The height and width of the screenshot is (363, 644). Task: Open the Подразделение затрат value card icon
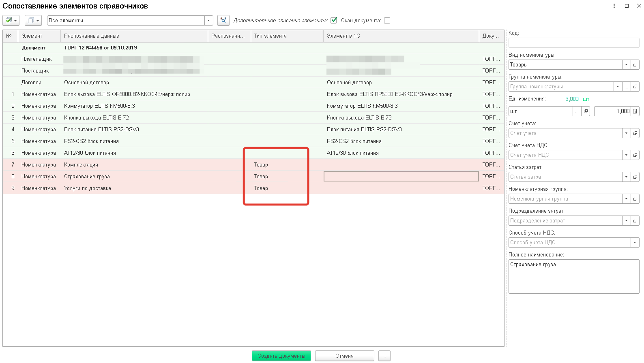pyautogui.click(x=635, y=221)
